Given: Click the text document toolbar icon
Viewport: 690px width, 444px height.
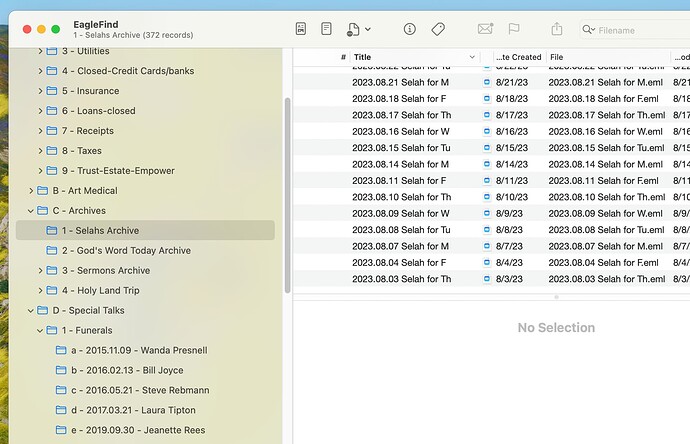Looking at the screenshot, I should tap(326, 29).
